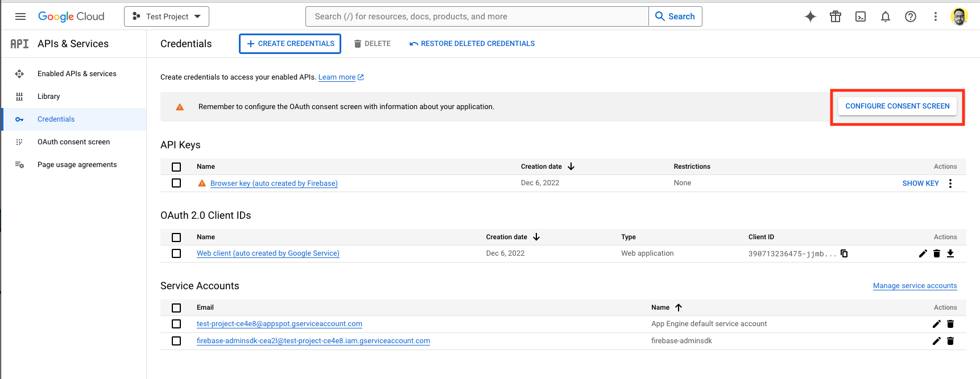Open the gift free trial icon
Image resolution: width=980 pixels, height=379 pixels.
tap(836, 16)
